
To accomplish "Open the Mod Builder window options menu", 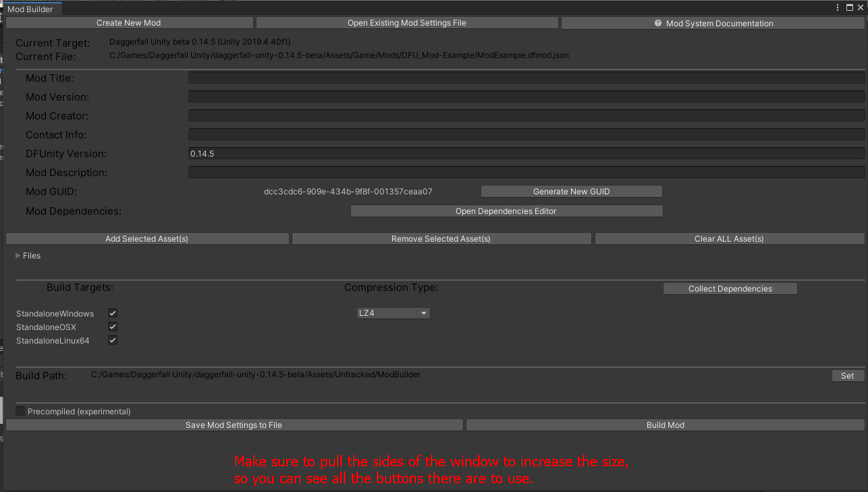I will point(838,7).
